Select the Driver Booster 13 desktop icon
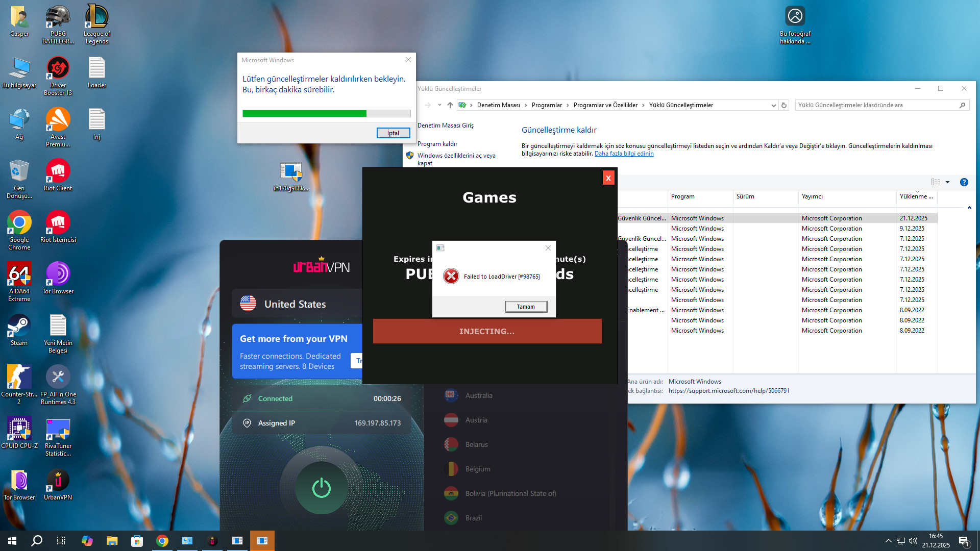980x551 pixels. (58, 76)
